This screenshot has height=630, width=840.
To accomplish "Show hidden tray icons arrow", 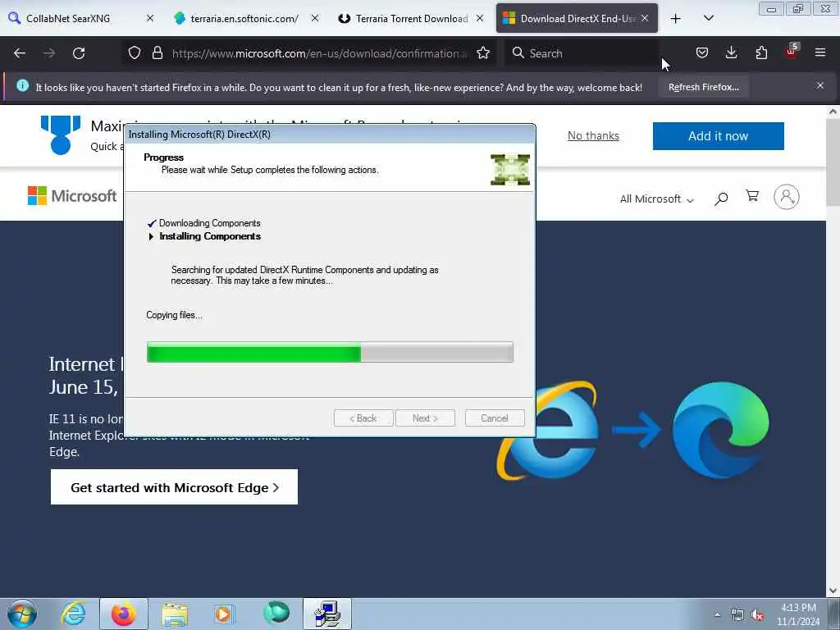I will (717, 614).
